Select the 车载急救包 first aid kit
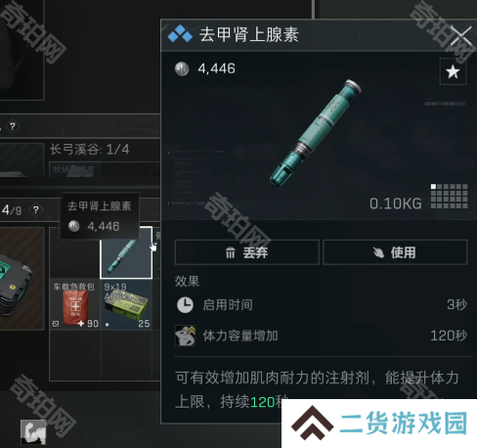 point(75,304)
